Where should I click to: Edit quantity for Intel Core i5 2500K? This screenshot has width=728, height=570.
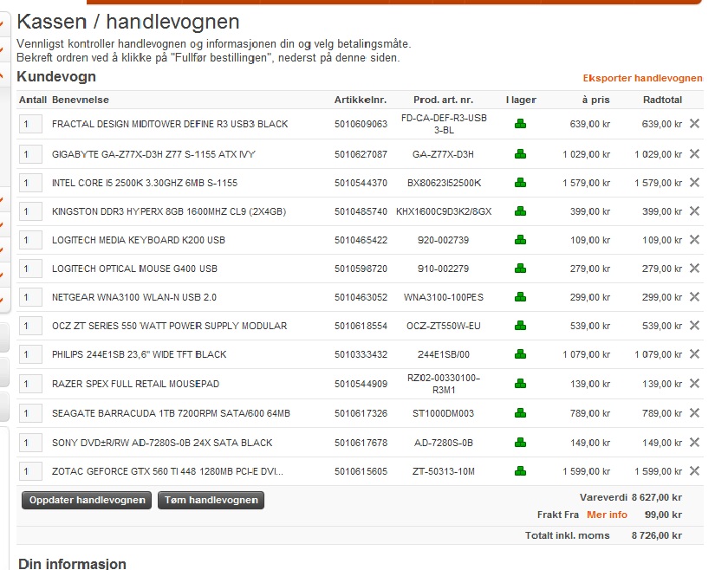tap(30, 183)
